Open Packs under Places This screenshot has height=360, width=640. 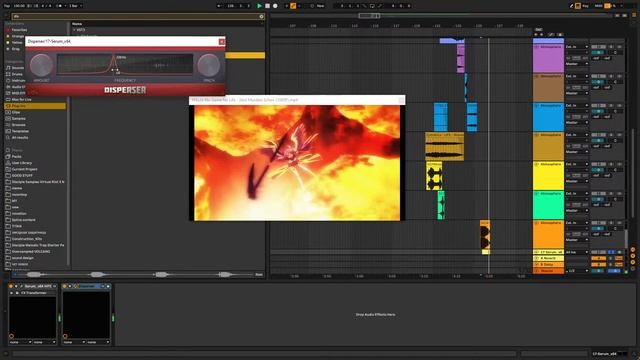pyautogui.click(x=16, y=156)
